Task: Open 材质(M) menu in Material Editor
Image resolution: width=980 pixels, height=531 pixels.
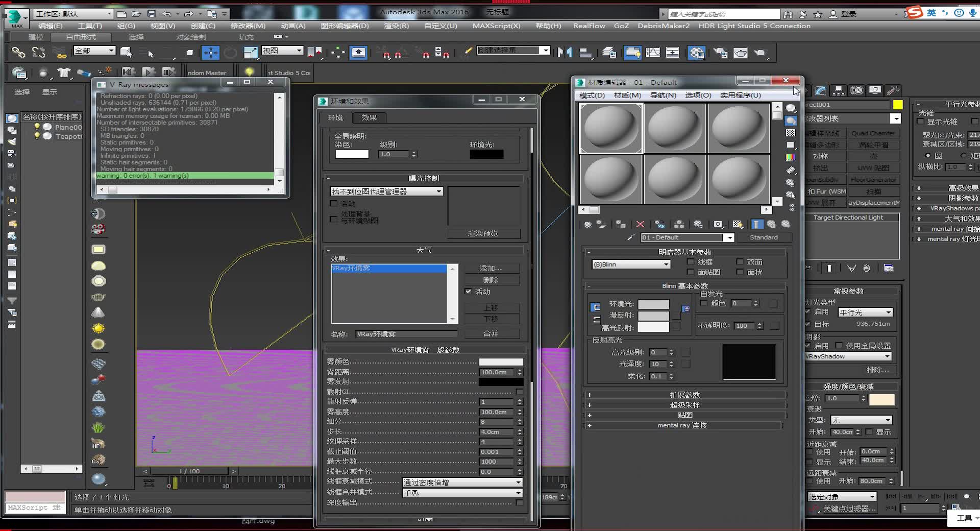Action: click(x=627, y=95)
